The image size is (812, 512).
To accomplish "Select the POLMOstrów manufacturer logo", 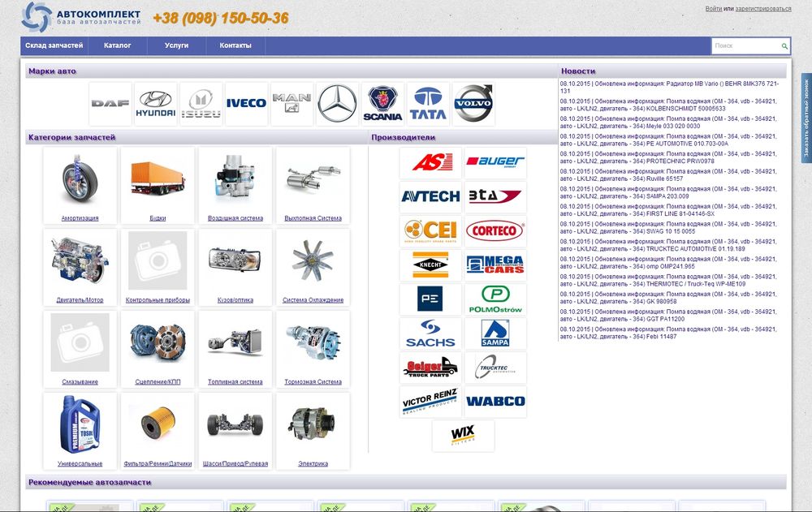I will 495,299.
